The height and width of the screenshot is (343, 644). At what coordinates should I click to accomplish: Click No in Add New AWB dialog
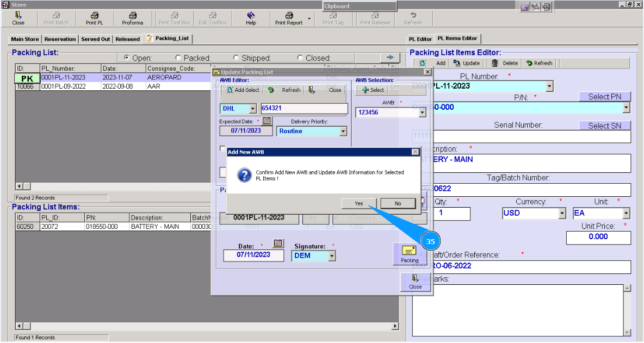pyautogui.click(x=398, y=203)
